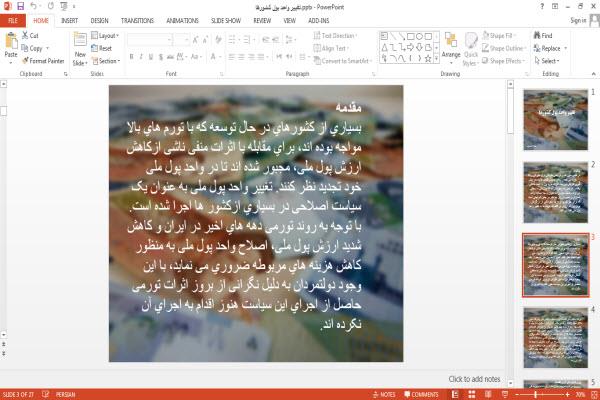Viewport: 600px width, 400px height.
Task: Switch to SLIDE SHOW tab
Action: click(x=226, y=21)
